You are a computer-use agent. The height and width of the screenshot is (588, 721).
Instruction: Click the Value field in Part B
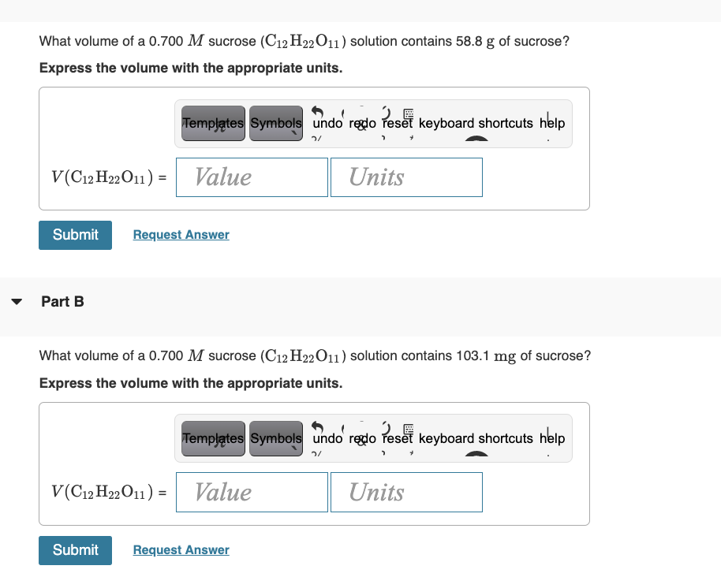tap(251, 492)
